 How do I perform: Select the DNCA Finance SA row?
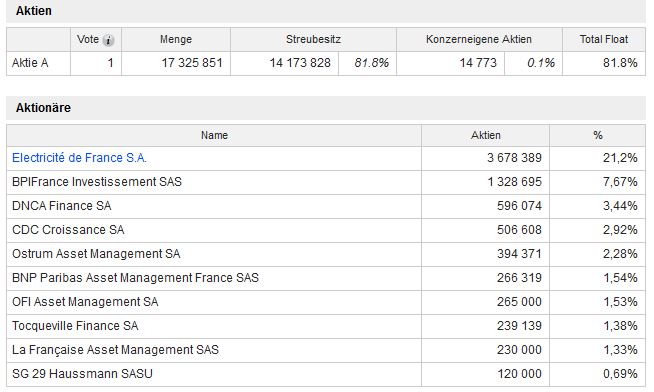pos(326,206)
